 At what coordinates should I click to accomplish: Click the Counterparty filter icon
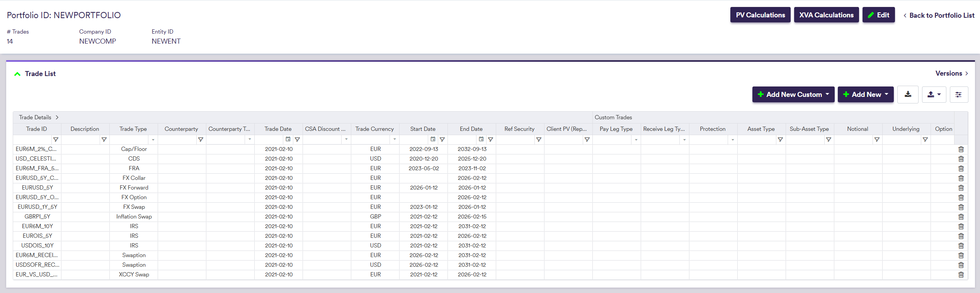click(x=201, y=139)
